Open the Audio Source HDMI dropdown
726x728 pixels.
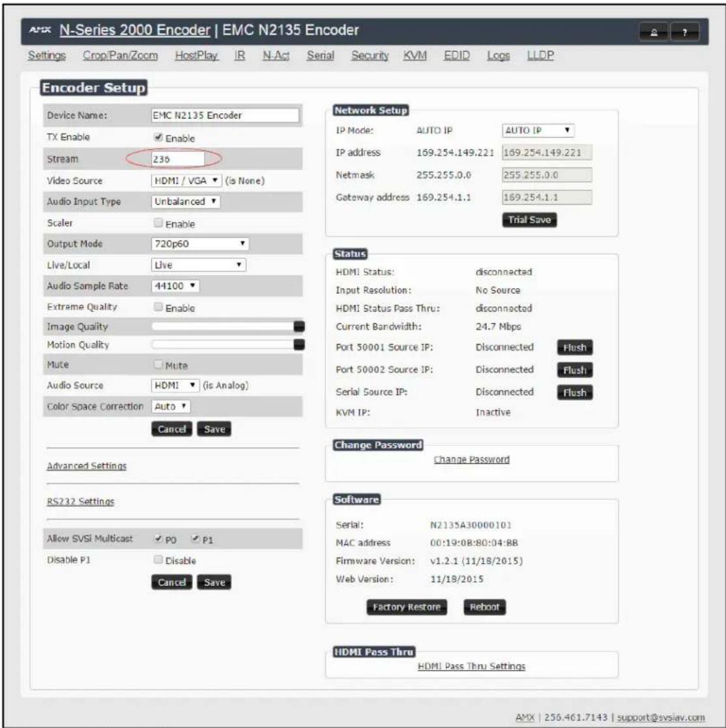pos(175,385)
